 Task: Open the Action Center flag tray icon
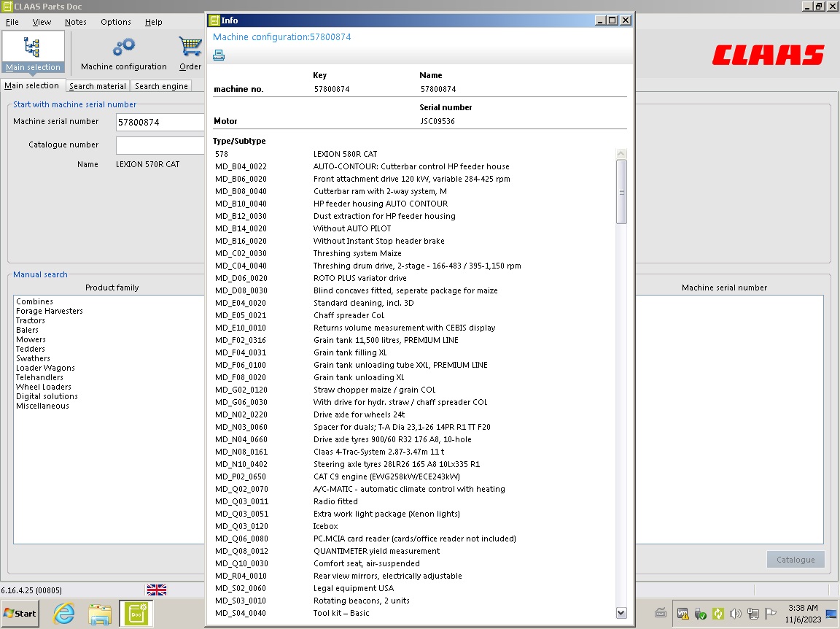click(771, 614)
